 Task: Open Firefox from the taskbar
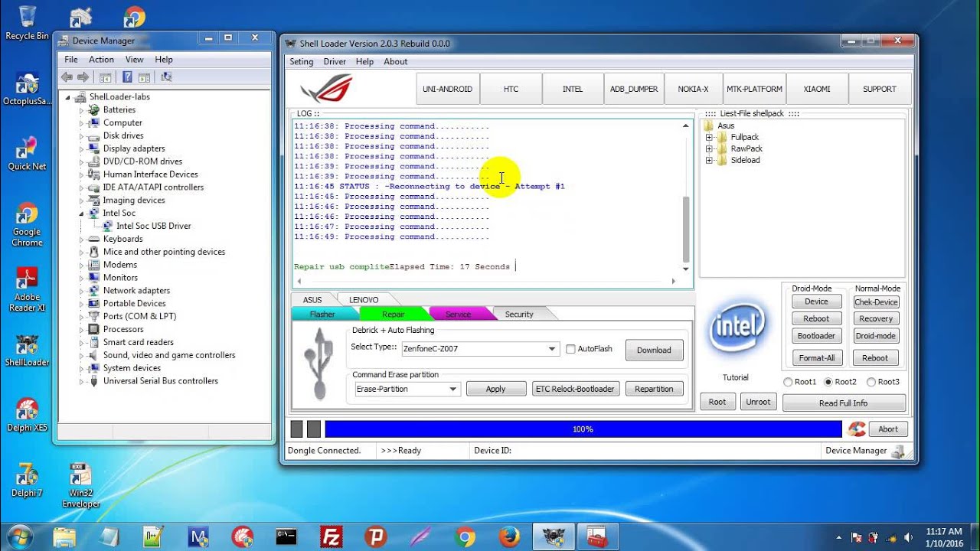point(509,537)
